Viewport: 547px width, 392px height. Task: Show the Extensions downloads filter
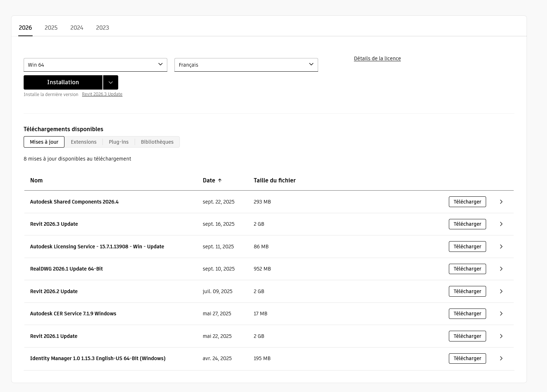83,142
